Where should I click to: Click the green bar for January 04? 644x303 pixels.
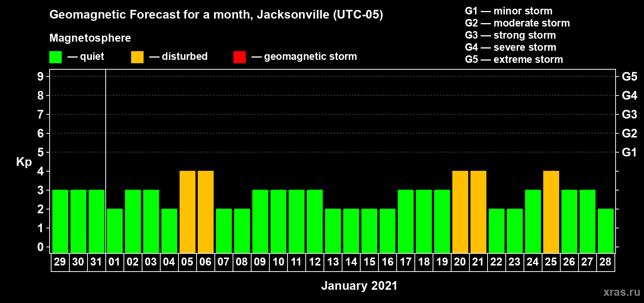coord(169,231)
